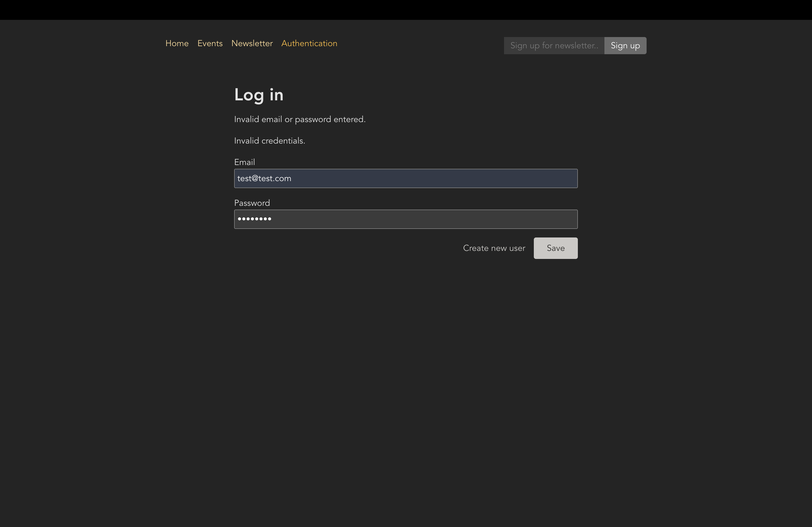
Task: Open the Home nav link
Action: pyautogui.click(x=177, y=44)
